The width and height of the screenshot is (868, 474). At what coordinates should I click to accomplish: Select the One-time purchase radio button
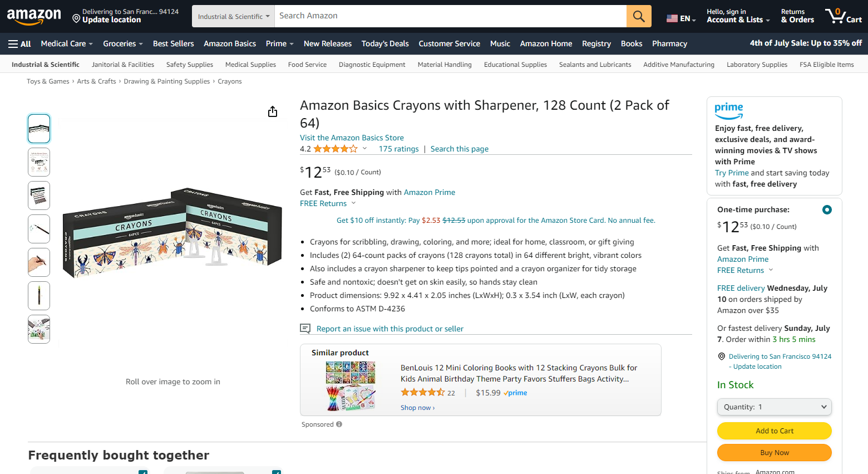tap(827, 210)
